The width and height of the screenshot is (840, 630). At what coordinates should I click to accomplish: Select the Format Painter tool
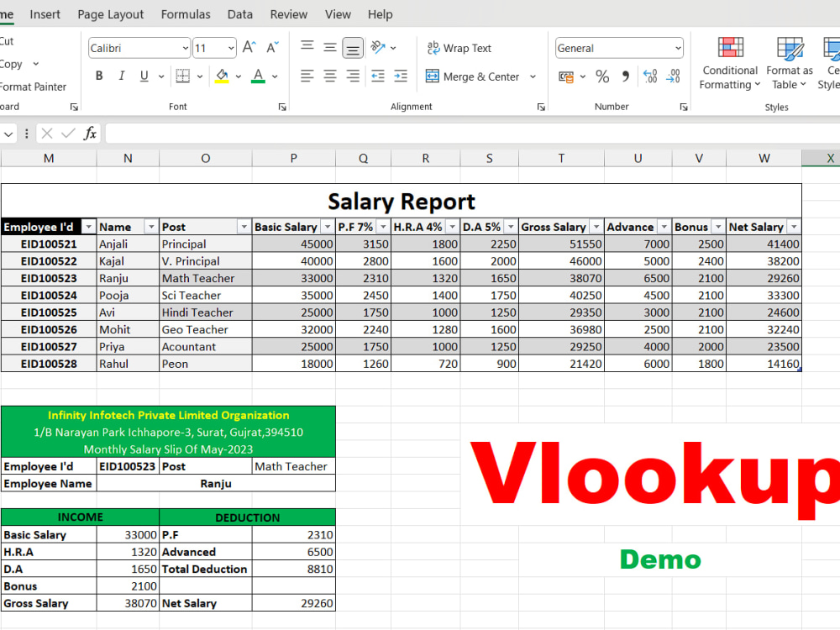(34, 87)
